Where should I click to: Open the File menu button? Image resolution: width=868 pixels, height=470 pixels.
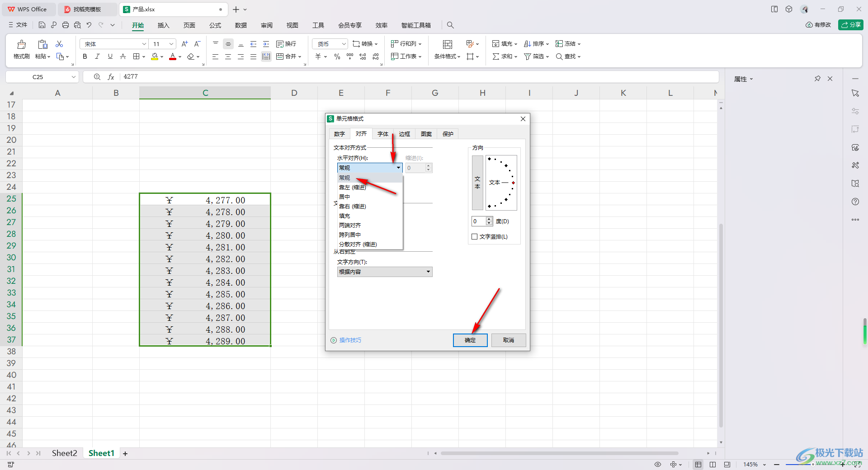18,25
